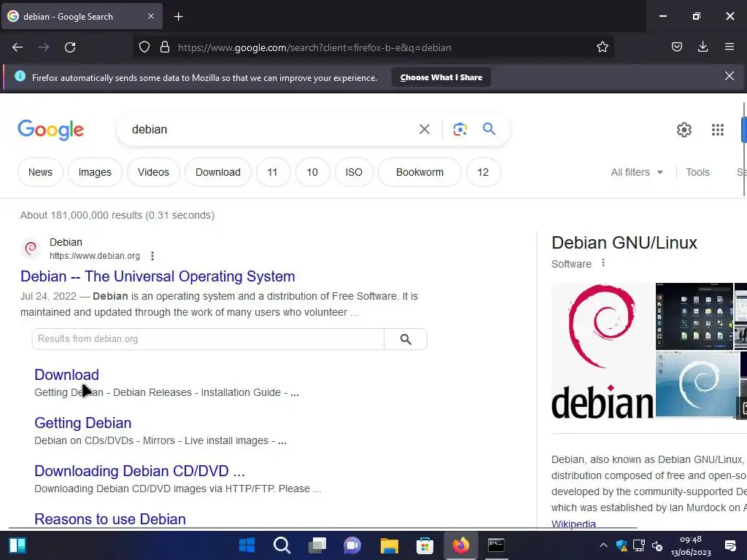Open the blue Debian swirl wallpaper thumbnail

point(697,384)
